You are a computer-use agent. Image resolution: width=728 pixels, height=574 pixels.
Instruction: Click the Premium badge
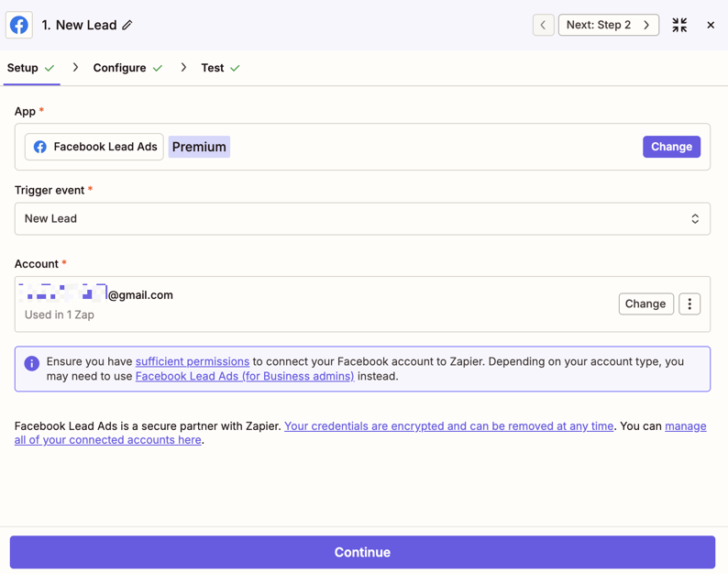pos(199,147)
